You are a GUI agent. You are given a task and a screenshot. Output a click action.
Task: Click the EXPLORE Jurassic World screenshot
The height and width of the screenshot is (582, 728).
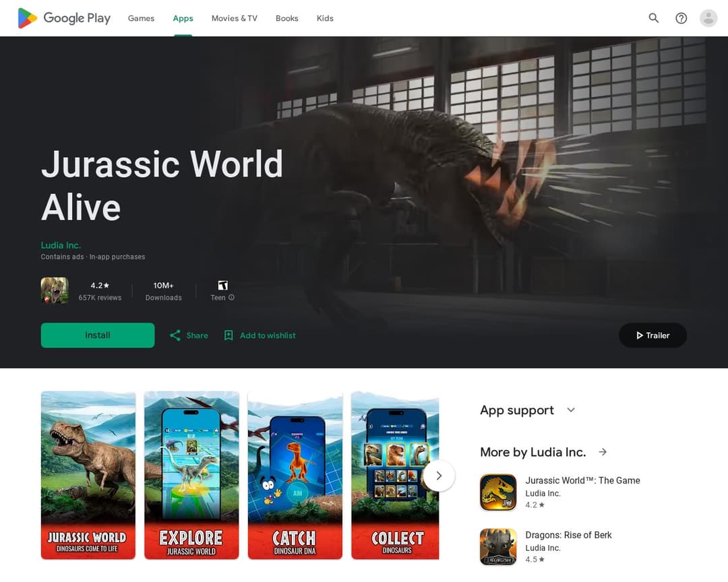191,476
